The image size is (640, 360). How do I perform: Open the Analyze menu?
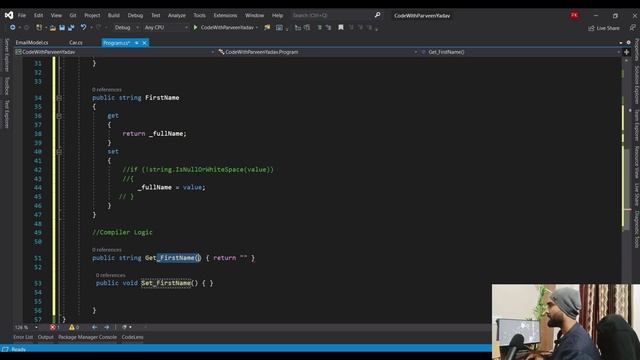[x=177, y=15]
